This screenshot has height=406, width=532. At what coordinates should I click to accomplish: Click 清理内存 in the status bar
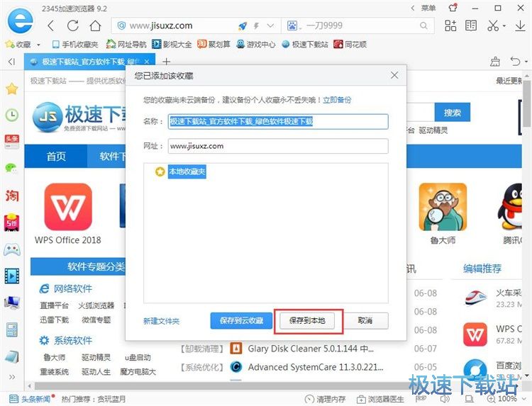point(325,399)
